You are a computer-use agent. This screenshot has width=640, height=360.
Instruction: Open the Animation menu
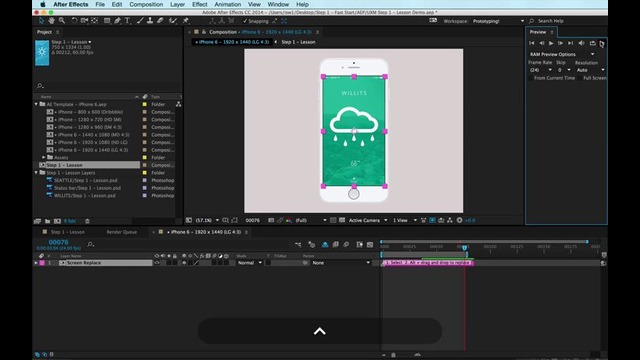click(x=228, y=4)
